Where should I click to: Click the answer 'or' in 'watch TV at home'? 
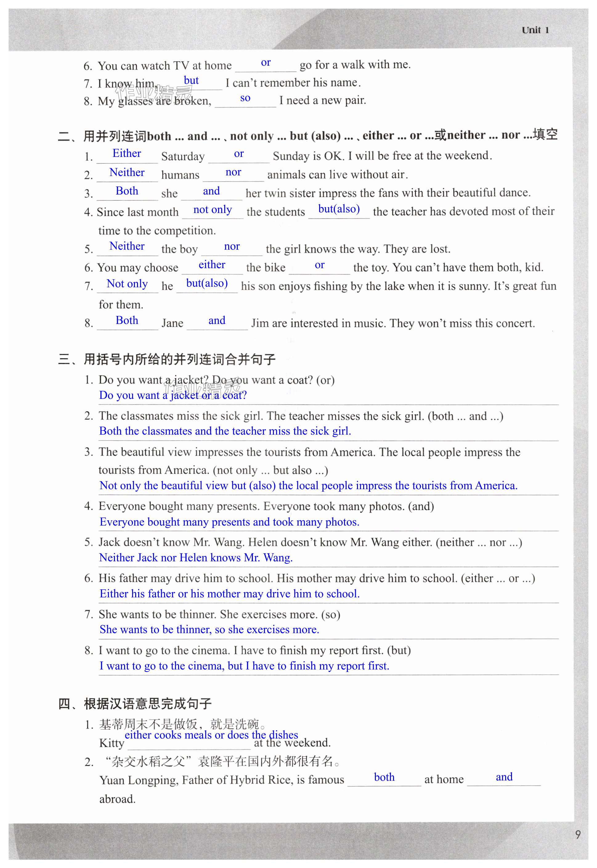pos(266,63)
